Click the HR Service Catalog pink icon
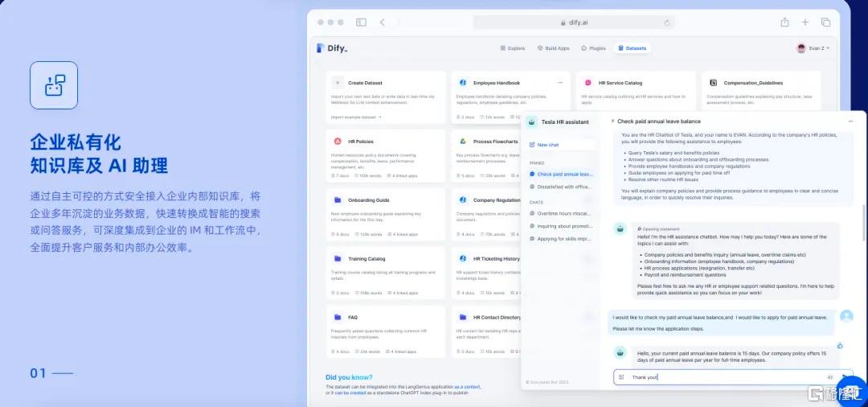This screenshot has width=868, height=407. pyautogui.click(x=588, y=83)
